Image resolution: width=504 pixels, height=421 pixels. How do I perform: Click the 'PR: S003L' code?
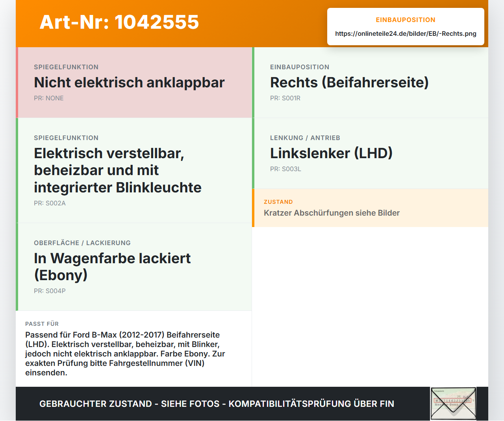pos(285,169)
